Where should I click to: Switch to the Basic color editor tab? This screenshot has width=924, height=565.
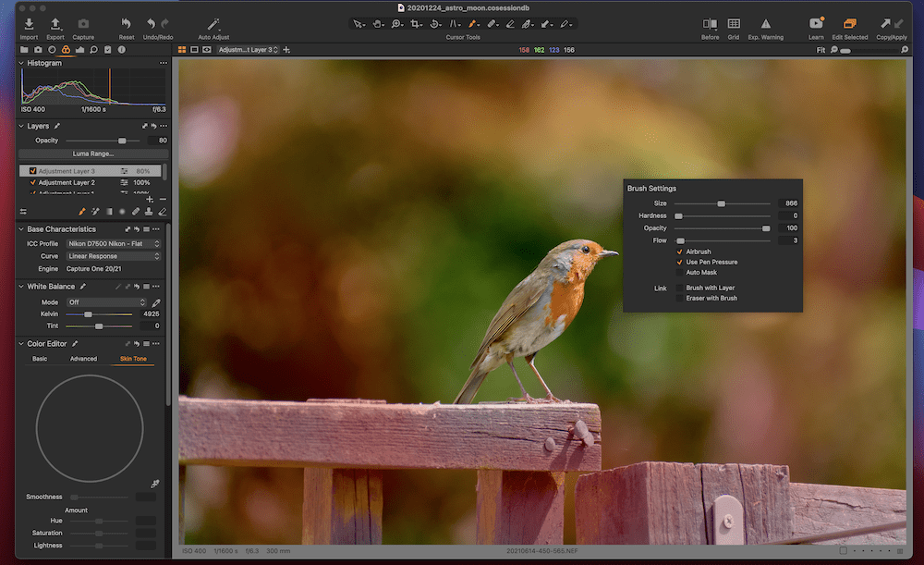pos(40,359)
